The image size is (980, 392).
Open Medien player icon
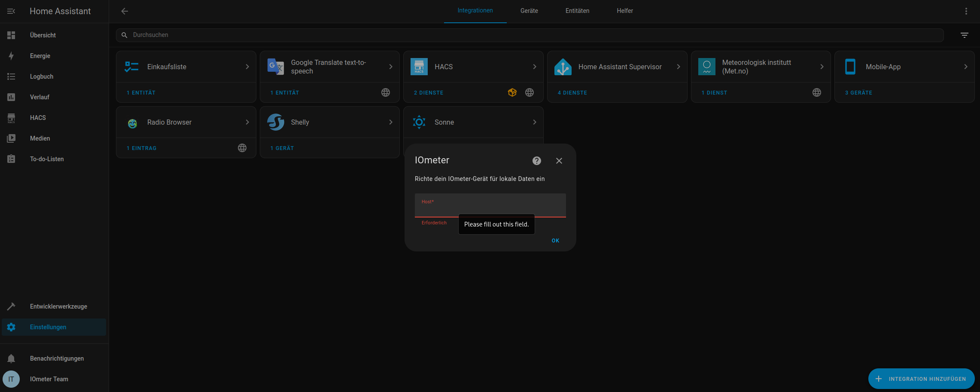click(x=11, y=138)
